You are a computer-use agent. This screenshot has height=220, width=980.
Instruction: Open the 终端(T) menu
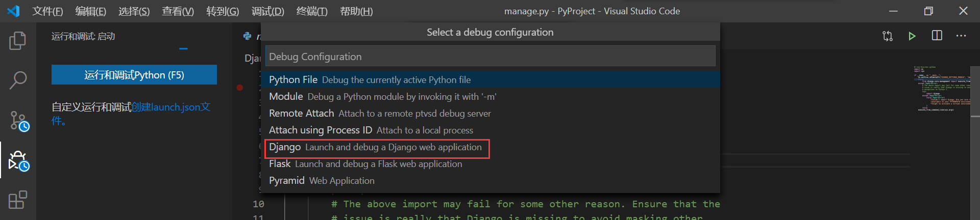(x=312, y=11)
